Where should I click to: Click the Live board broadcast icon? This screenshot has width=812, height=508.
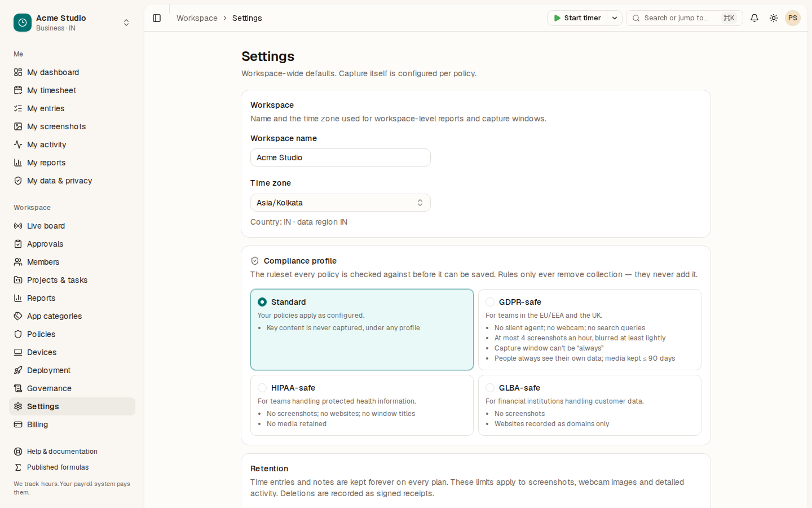click(x=18, y=226)
